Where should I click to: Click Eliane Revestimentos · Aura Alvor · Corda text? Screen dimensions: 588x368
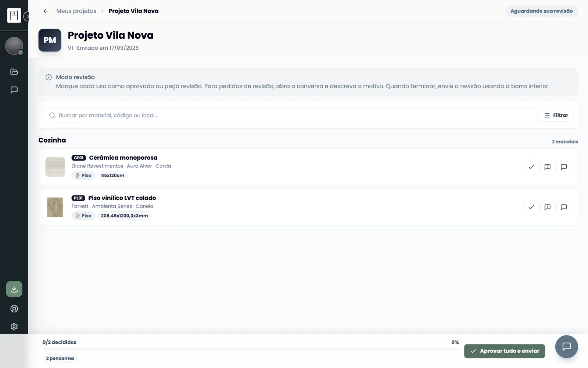121,166
